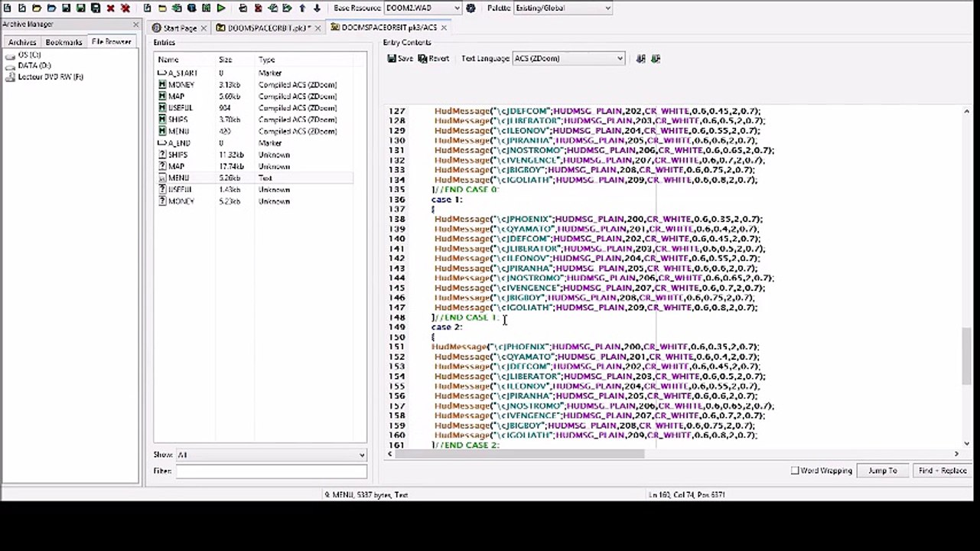The image size is (980, 551).
Task: Open the Palette Existing/Global dropdown
Action: coord(562,8)
